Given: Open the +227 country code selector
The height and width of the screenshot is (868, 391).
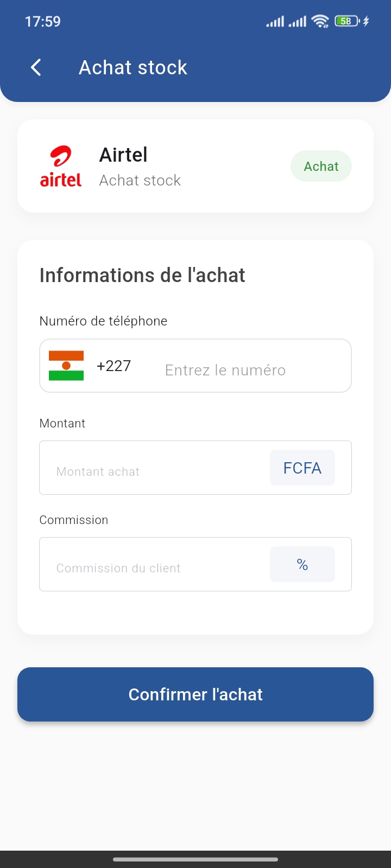Looking at the screenshot, I should (x=113, y=366).
